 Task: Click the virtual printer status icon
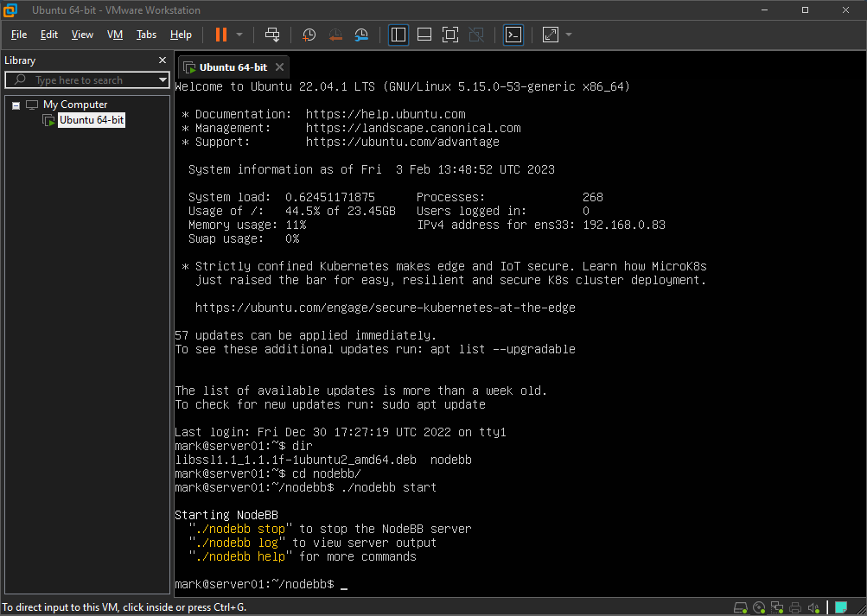794,607
